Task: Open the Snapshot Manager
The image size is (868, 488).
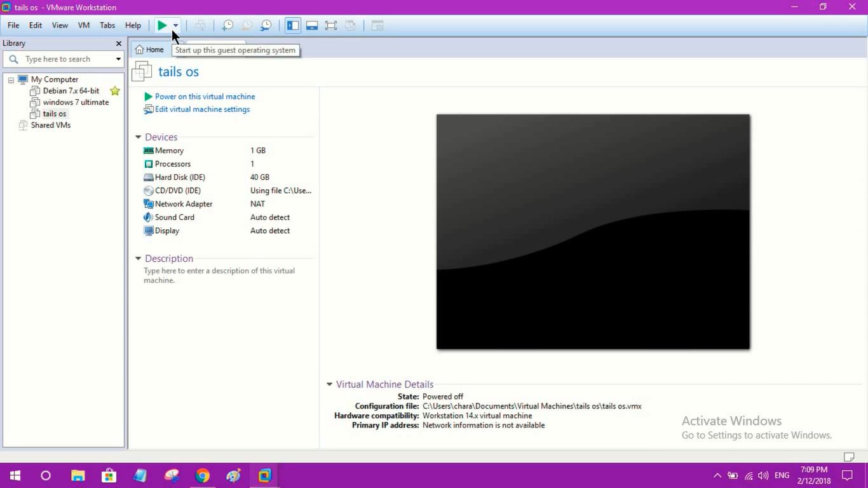Action: (266, 25)
